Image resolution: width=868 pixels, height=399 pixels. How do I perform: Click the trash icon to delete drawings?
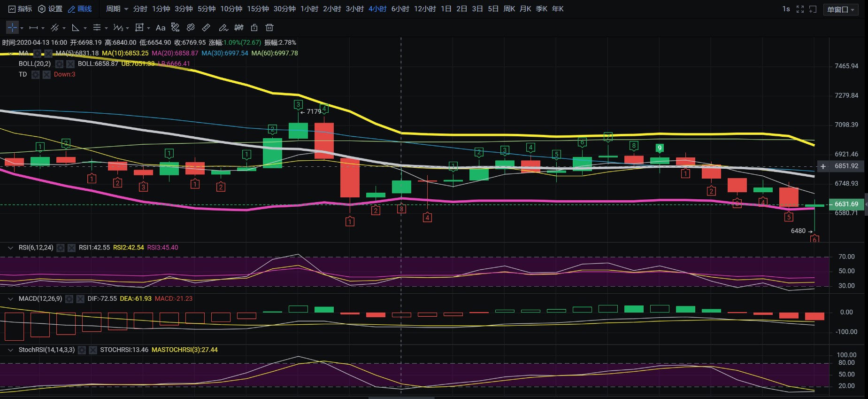coord(269,28)
